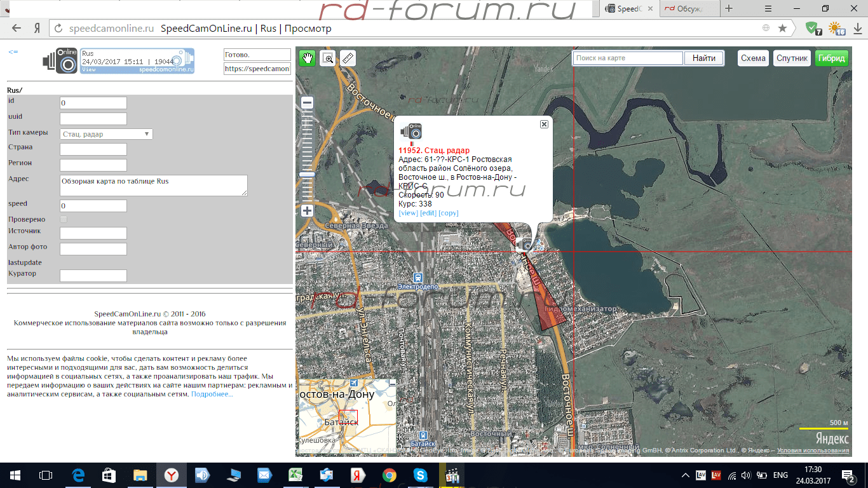Open Skype from the Windows taskbar
The image size is (868, 488).
pos(420,475)
